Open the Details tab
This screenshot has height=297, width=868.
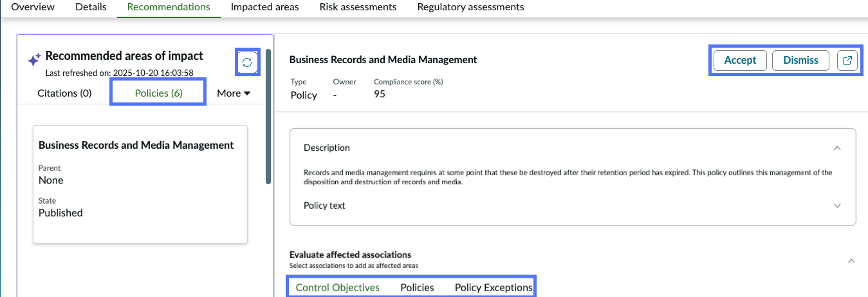[91, 7]
